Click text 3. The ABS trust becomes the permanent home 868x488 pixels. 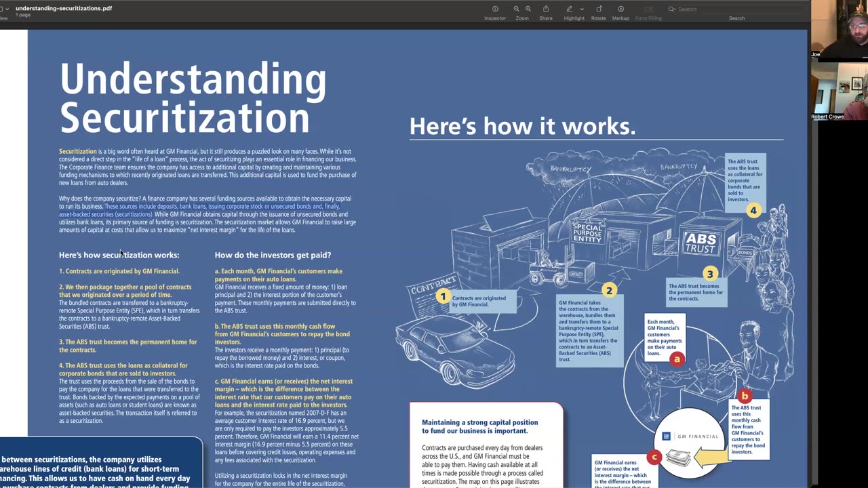pos(128,346)
